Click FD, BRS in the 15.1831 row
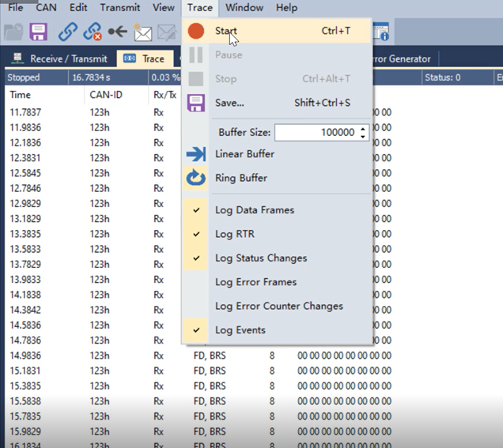 pos(210,371)
